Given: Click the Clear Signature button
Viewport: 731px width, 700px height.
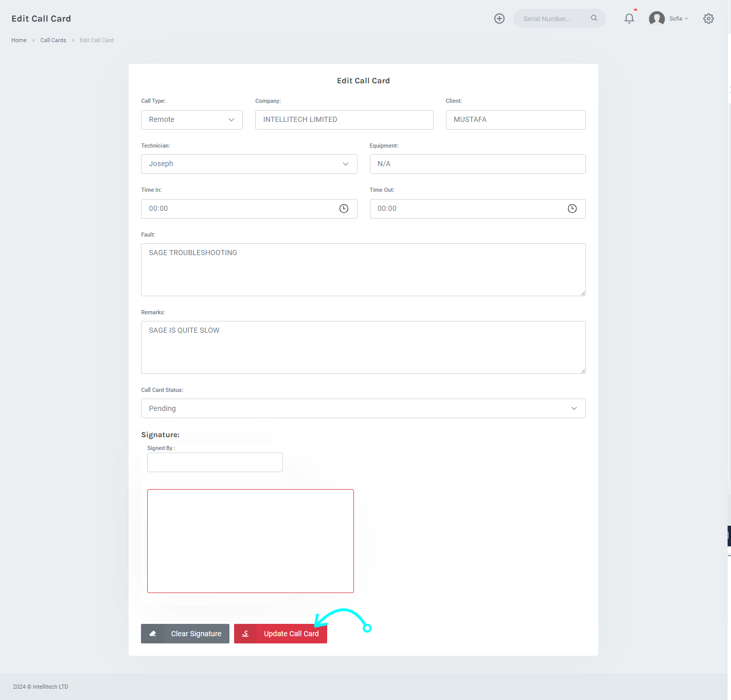Looking at the screenshot, I should coord(185,634).
